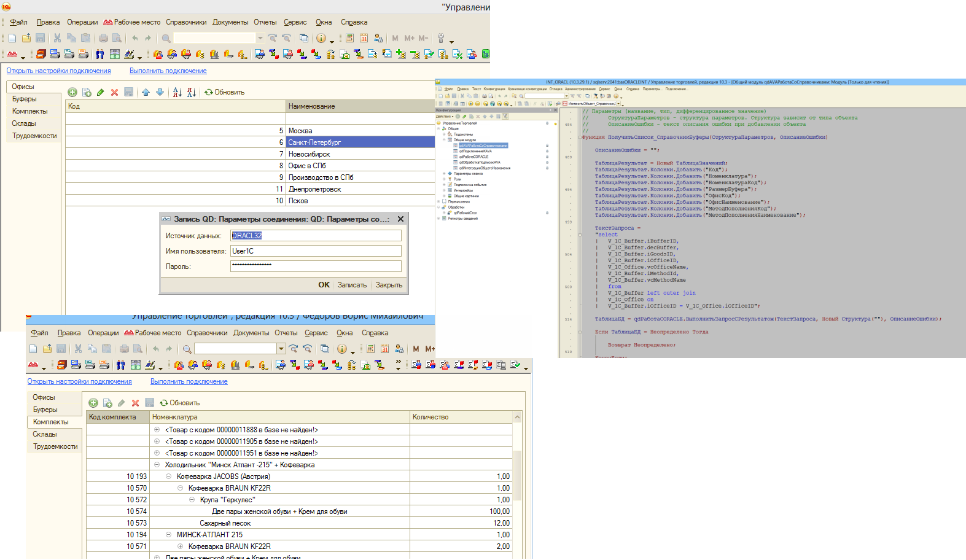Viewport: 966px width, 560px height.
Task: Expand Кофеварка BRAUN KF22R in row 10 571
Action: click(180, 546)
